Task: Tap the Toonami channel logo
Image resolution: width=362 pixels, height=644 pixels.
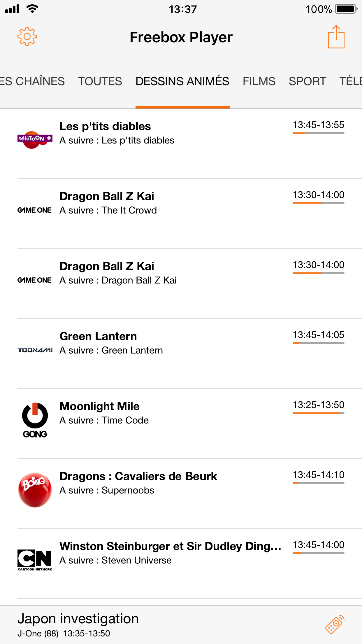Action: pos(35,350)
